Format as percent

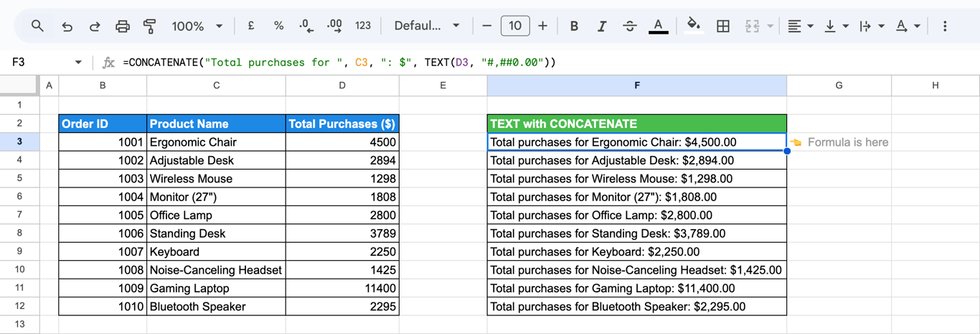point(278,26)
